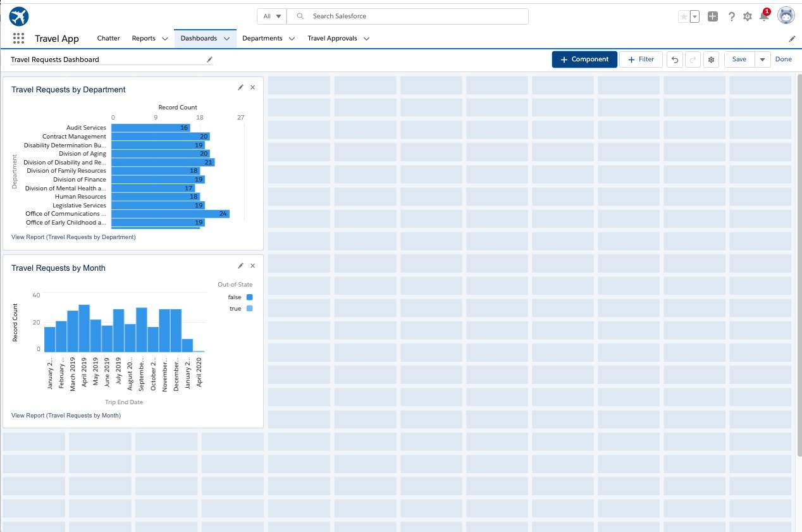This screenshot has width=802, height=532.
Task: Open the Dashboards tab dropdown
Action: point(226,38)
